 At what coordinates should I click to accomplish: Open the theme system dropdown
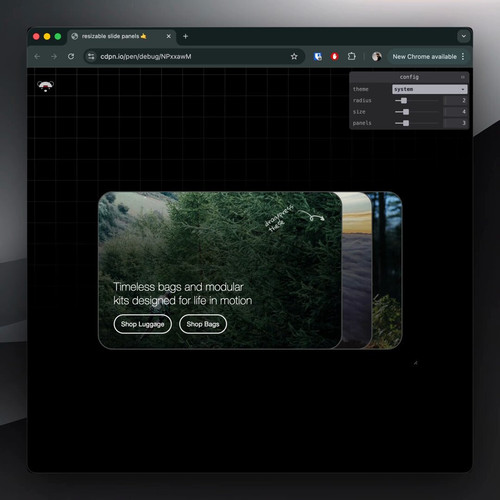click(x=430, y=89)
